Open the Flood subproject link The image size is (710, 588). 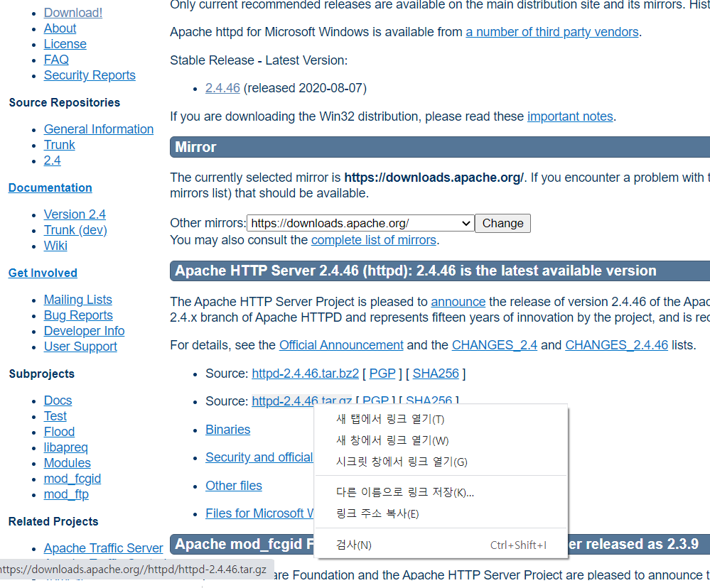click(59, 432)
